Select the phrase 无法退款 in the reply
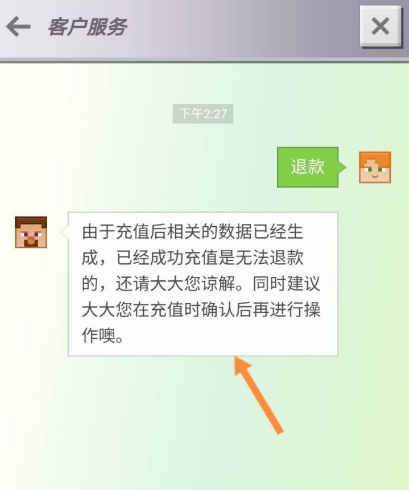Image resolution: width=409 pixels, height=490 pixels. point(270,258)
